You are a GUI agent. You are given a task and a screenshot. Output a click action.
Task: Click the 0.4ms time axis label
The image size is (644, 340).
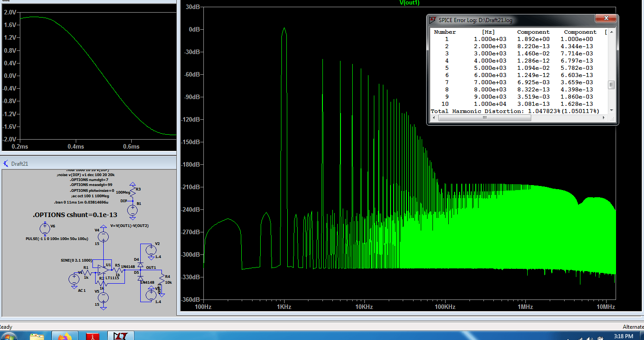(76, 146)
